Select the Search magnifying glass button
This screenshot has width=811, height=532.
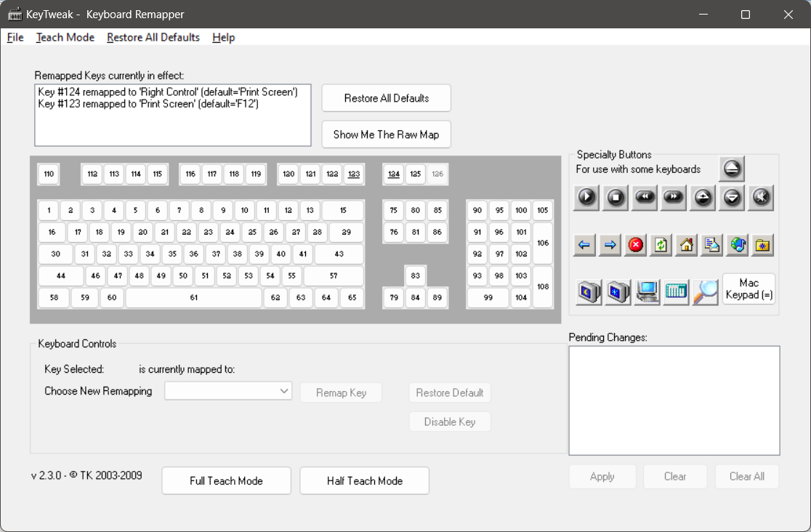tap(706, 291)
